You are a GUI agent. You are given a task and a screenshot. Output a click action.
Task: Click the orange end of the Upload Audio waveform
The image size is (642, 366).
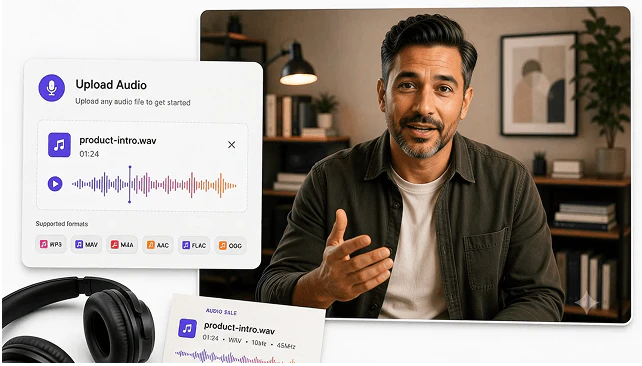click(x=221, y=185)
